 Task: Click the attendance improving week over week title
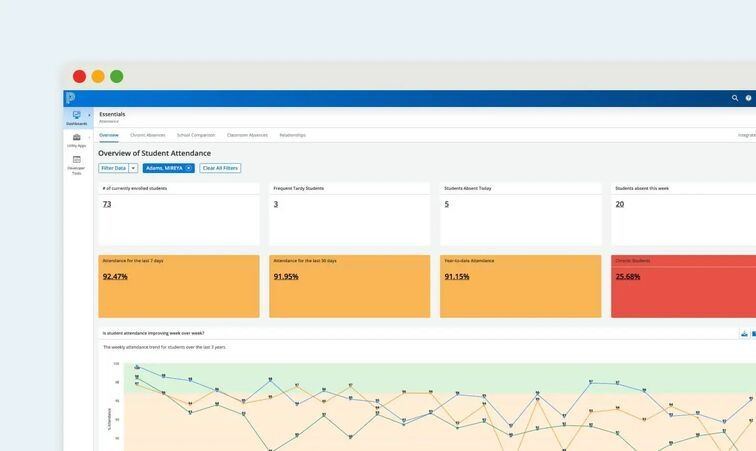153,333
